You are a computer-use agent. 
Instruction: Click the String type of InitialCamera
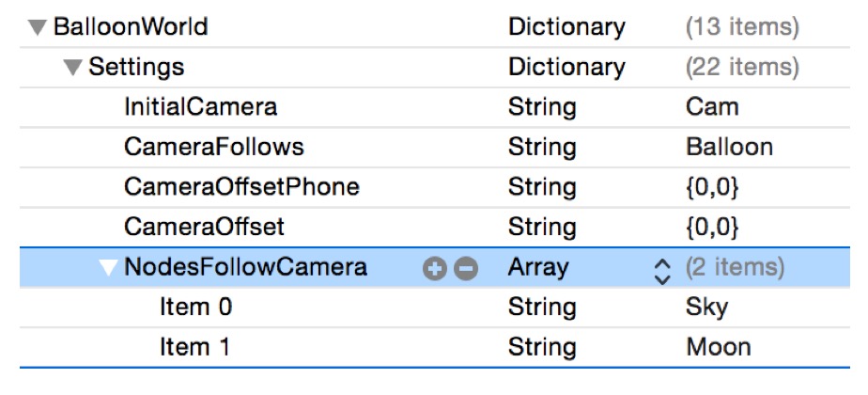(x=542, y=107)
